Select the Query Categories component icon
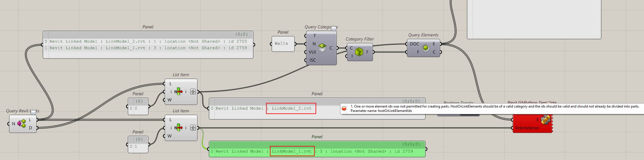The image size is (644, 160). point(322,47)
